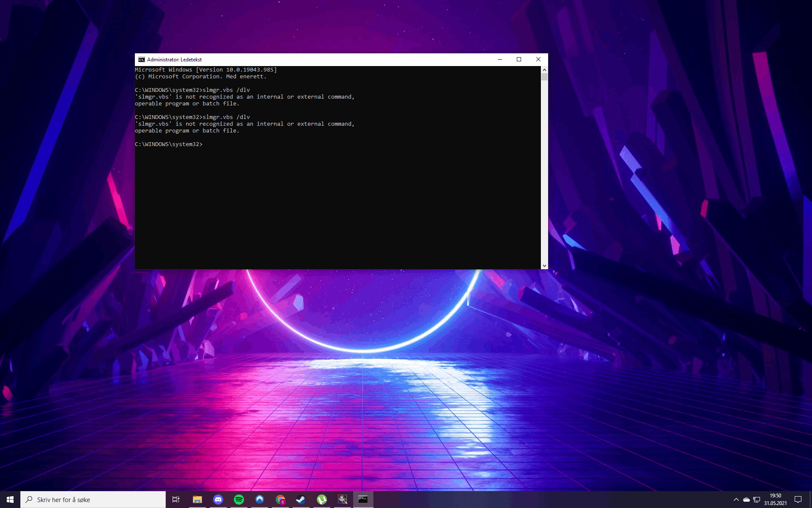Open Discord from the taskbar
This screenshot has height=508, width=812.
click(x=218, y=500)
